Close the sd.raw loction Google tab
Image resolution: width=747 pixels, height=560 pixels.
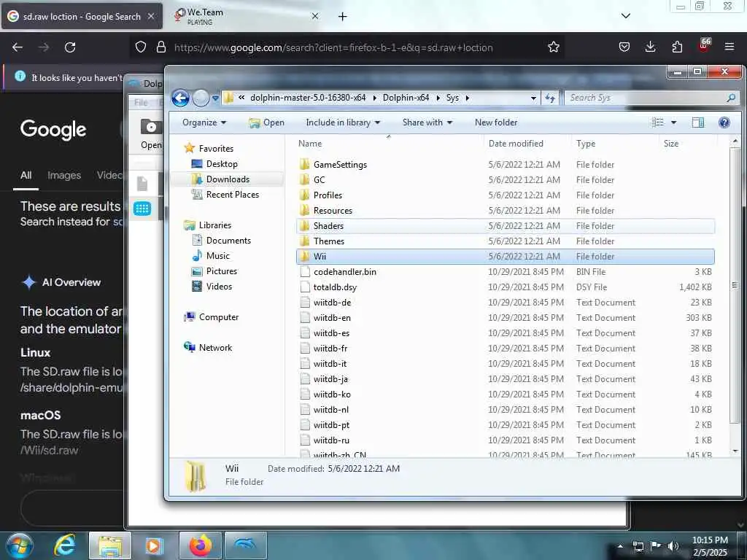[151, 16]
